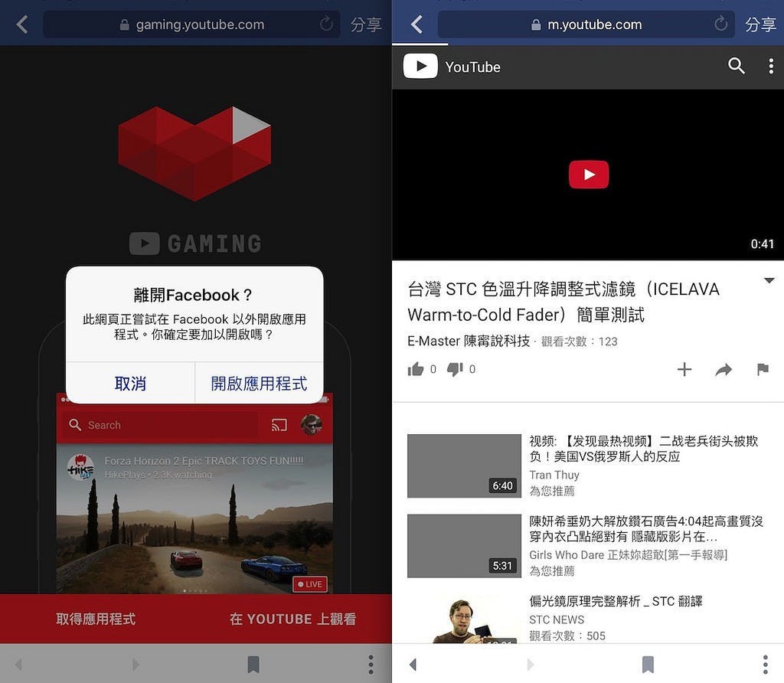Tap back arrow on gaming.youtube.com screen

pyautogui.click(x=22, y=24)
